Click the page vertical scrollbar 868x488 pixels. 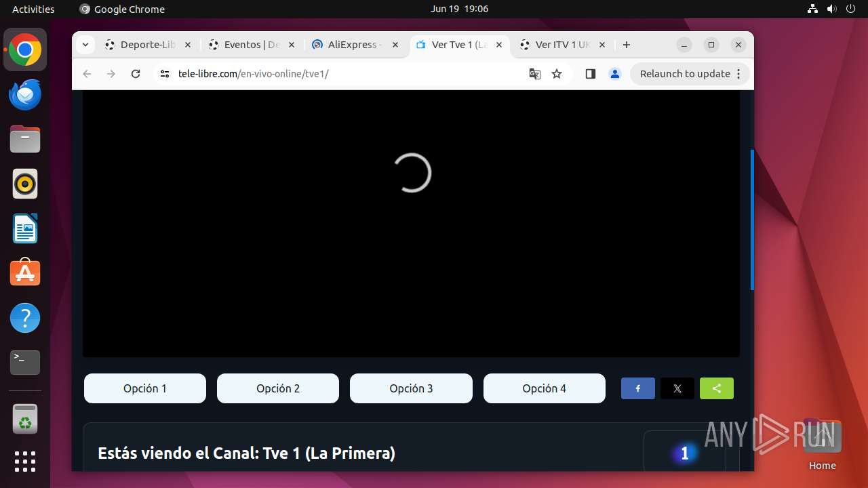[752, 220]
